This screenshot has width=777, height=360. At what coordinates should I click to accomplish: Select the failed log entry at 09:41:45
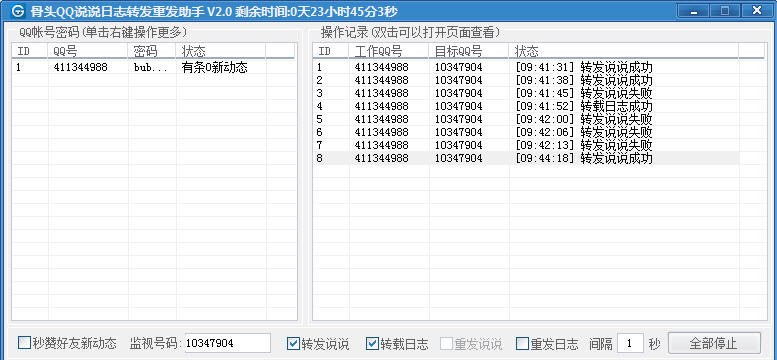(526, 93)
